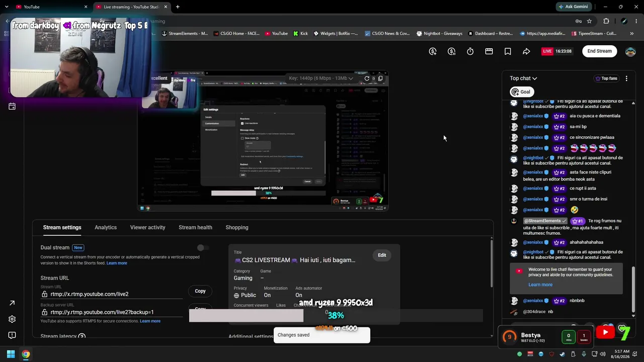Open the channel avatar account menu

point(630,51)
